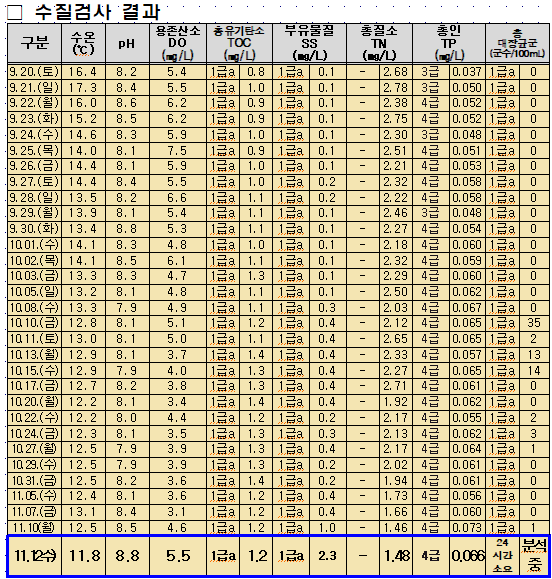Click the 11.10(월) date cell
The image size is (552, 579).
(x=34, y=528)
